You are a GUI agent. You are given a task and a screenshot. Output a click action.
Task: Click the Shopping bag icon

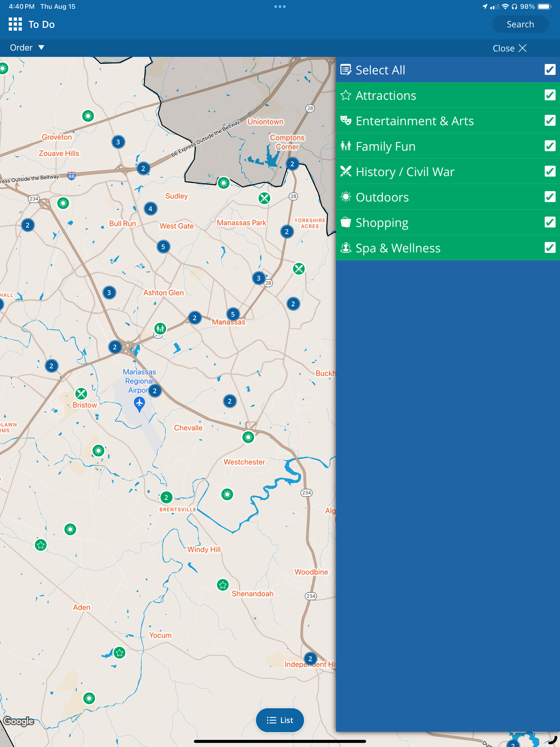346,222
